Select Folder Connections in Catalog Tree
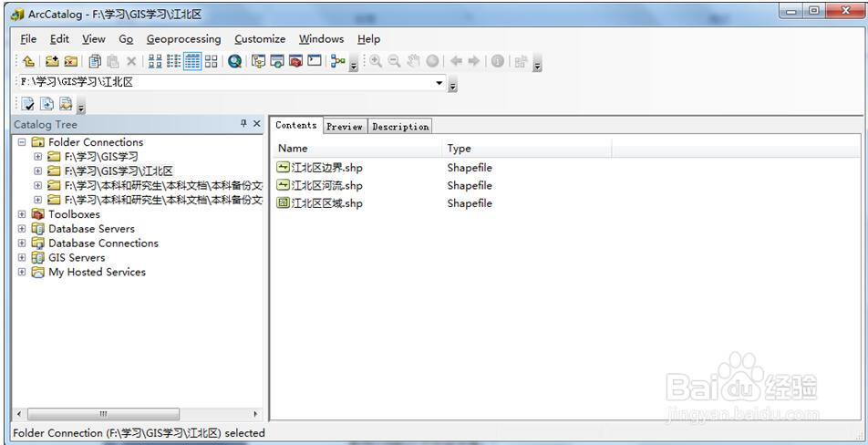868x445 pixels. tap(96, 142)
